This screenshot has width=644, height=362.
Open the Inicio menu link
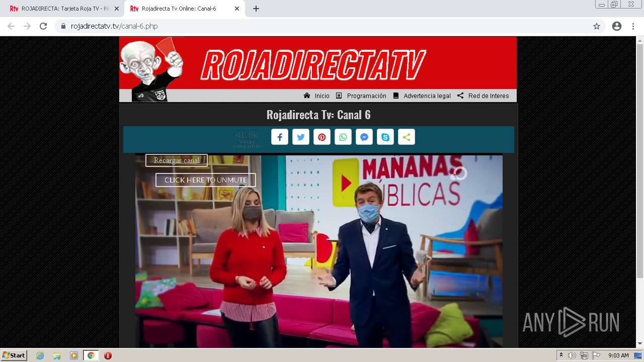(x=317, y=96)
